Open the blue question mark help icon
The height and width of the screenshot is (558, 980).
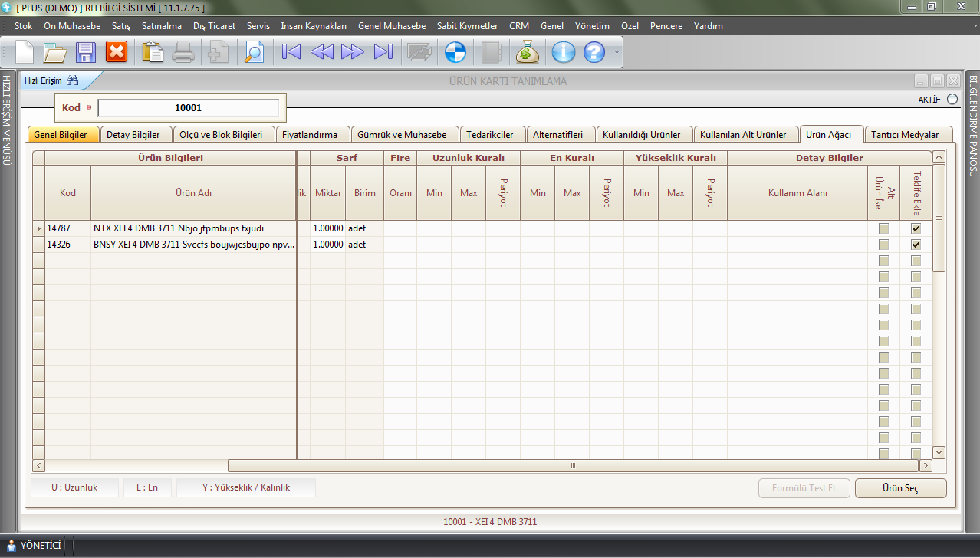[x=594, y=52]
